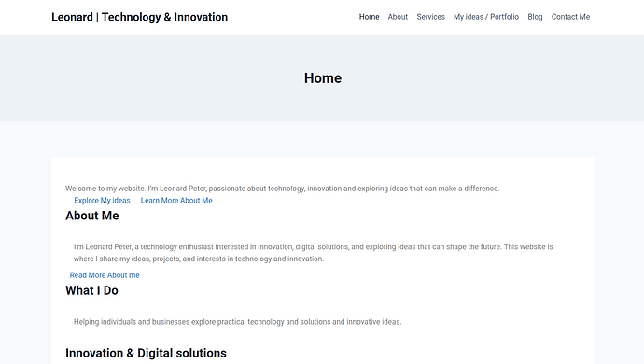Viewport: 644px width, 364px height.
Task: Click the paragraph starting 'I'm Leonard Peter, a technology enthusiast'
Action: [x=314, y=253]
